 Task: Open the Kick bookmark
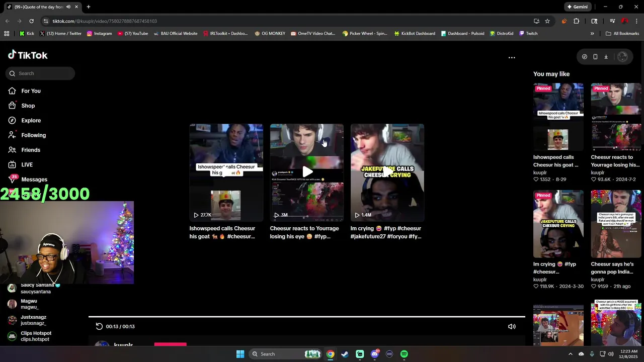27,34
